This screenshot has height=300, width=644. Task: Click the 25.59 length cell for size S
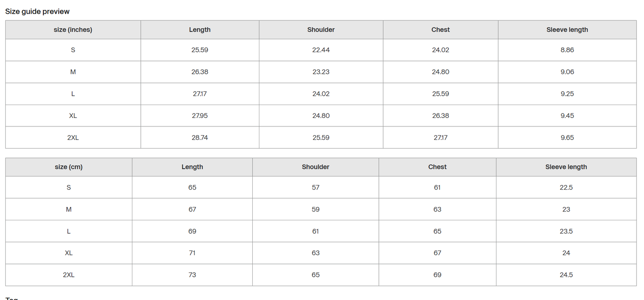[x=200, y=50]
